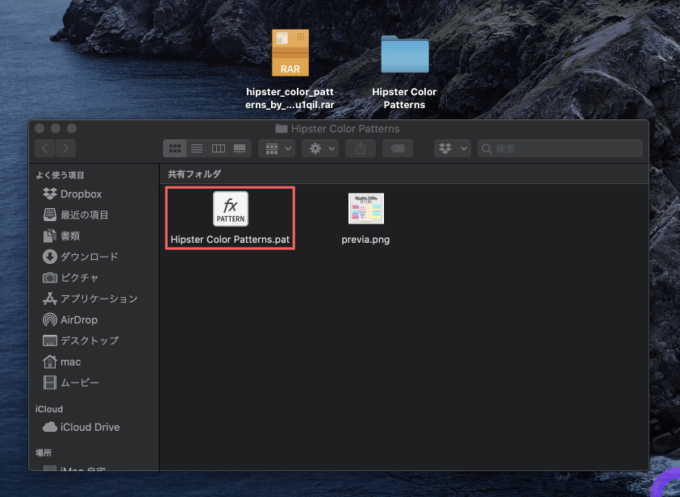The height and width of the screenshot is (497, 680).
Task: Click the よく使う項目 sidebar section header
Action: tap(60, 175)
